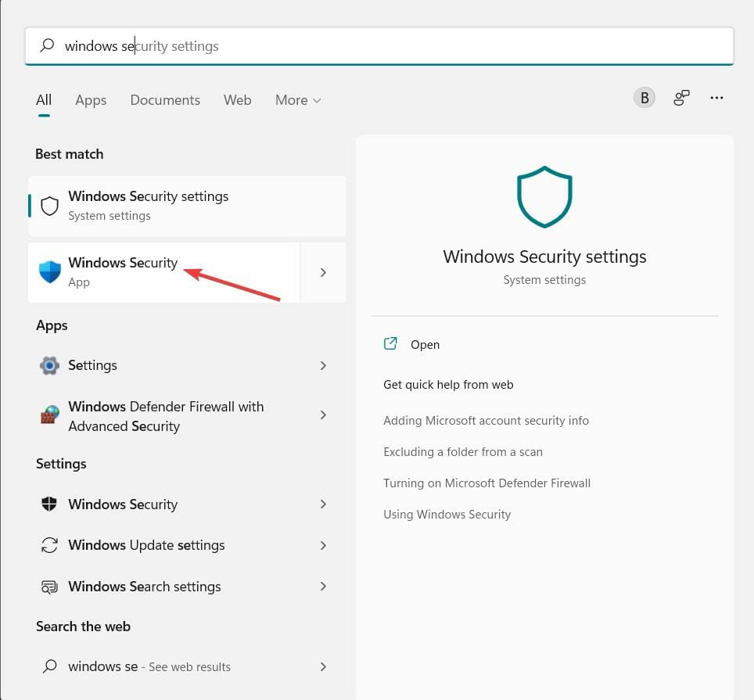Viewport: 754px width, 700px height.
Task: Click Open in the preview pane
Action: click(x=425, y=345)
